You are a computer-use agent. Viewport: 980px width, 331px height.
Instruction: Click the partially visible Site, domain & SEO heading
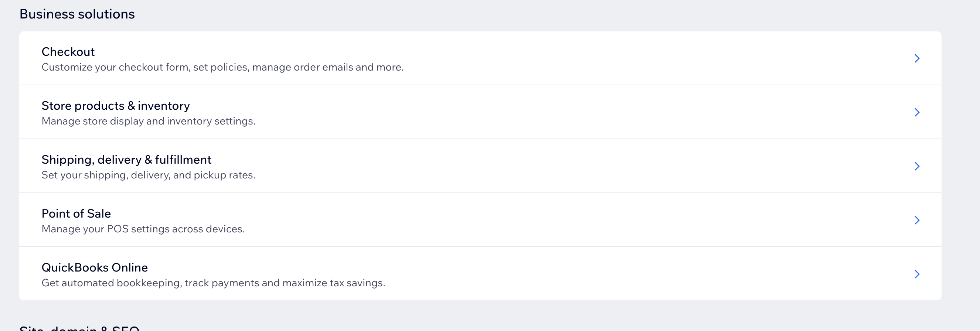[79, 328]
